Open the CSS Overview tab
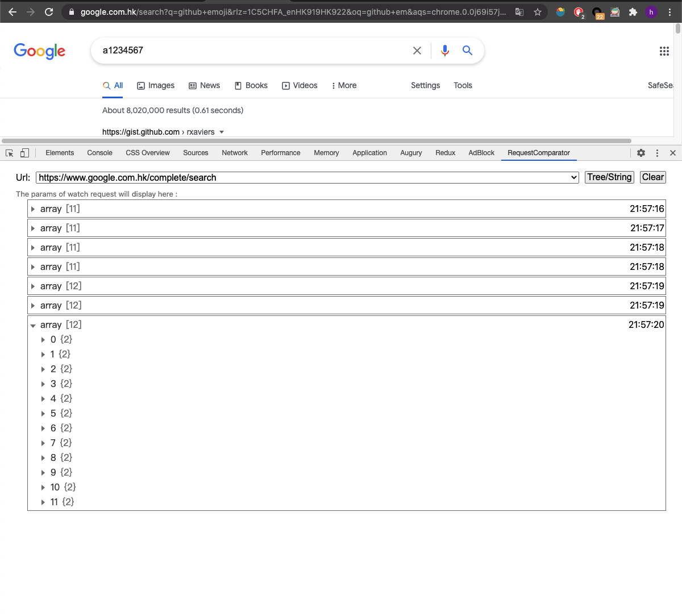Image resolution: width=682 pixels, height=616 pixels. coord(148,153)
